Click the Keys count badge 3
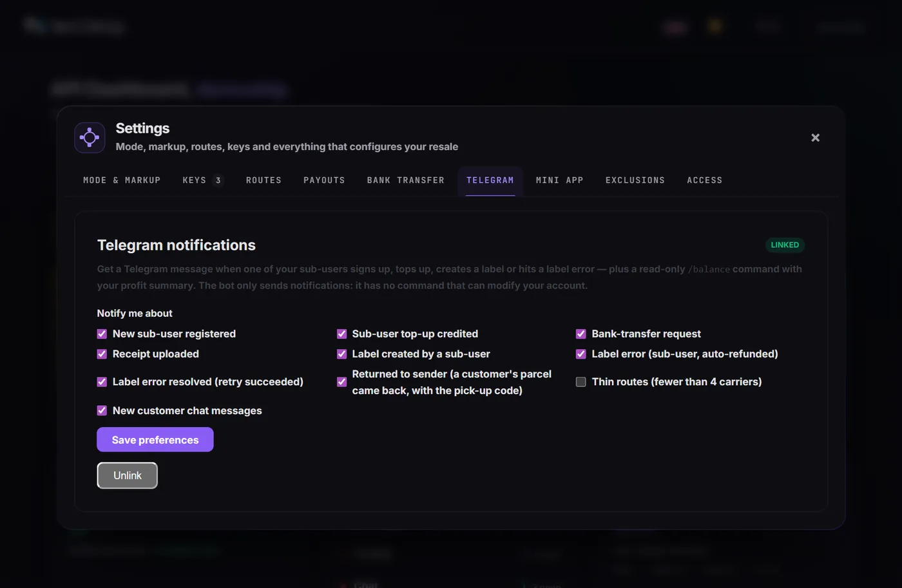Image resolution: width=902 pixels, height=588 pixels. [218, 180]
